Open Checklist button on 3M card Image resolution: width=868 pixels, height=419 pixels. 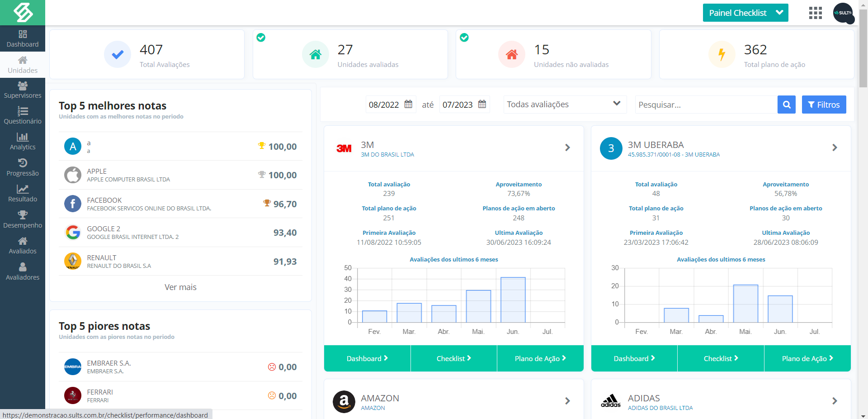click(454, 358)
